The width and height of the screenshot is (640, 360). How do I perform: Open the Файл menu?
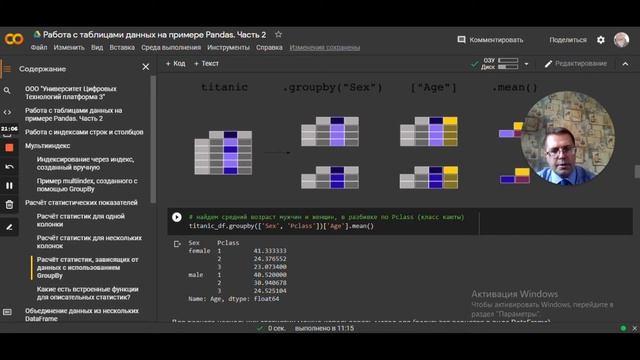point(39,47)
